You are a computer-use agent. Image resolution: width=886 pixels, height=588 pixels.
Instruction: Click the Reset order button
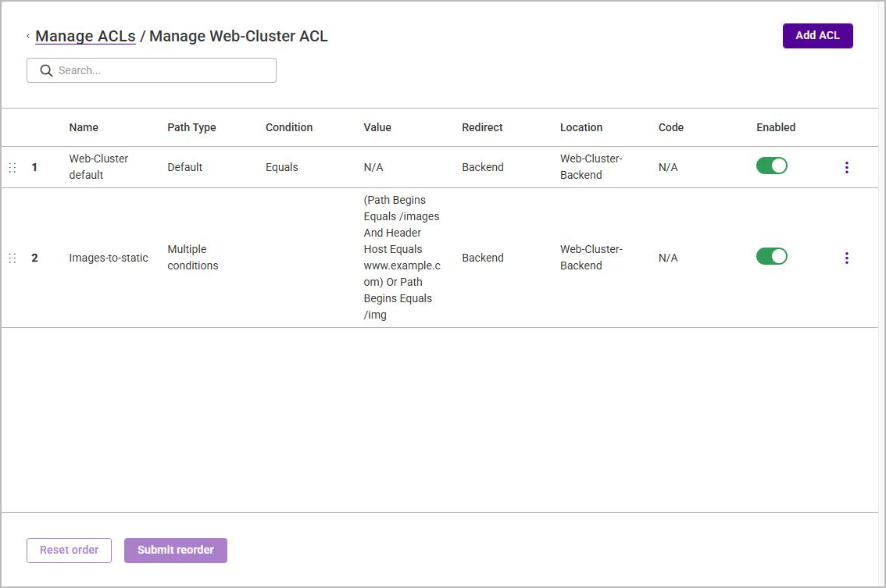point(69,551)
